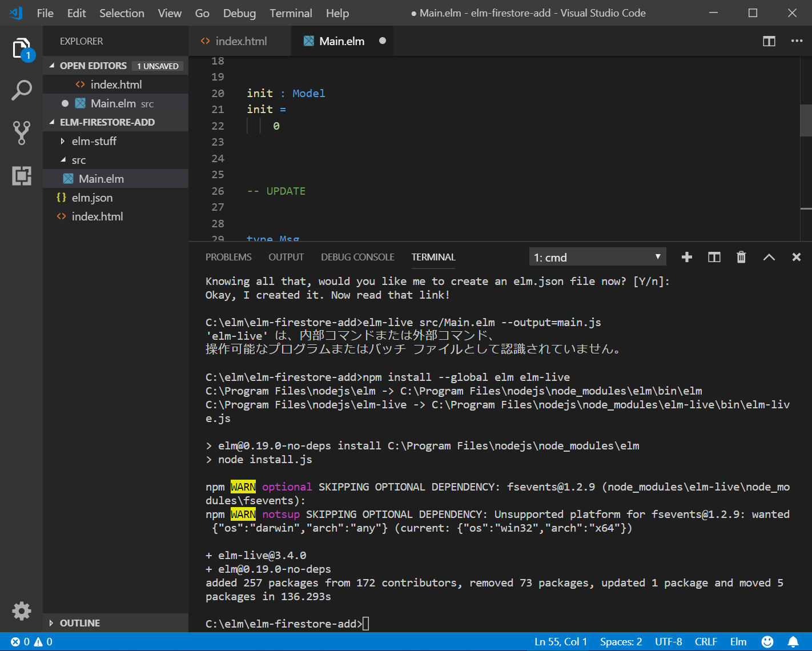Click the new terminal plus icon
Viewport: 812px width, 651px height.
pos(687,257)
